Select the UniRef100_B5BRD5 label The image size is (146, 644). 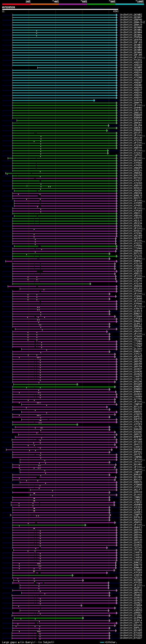pyautogui.click(x=131, y=115)
